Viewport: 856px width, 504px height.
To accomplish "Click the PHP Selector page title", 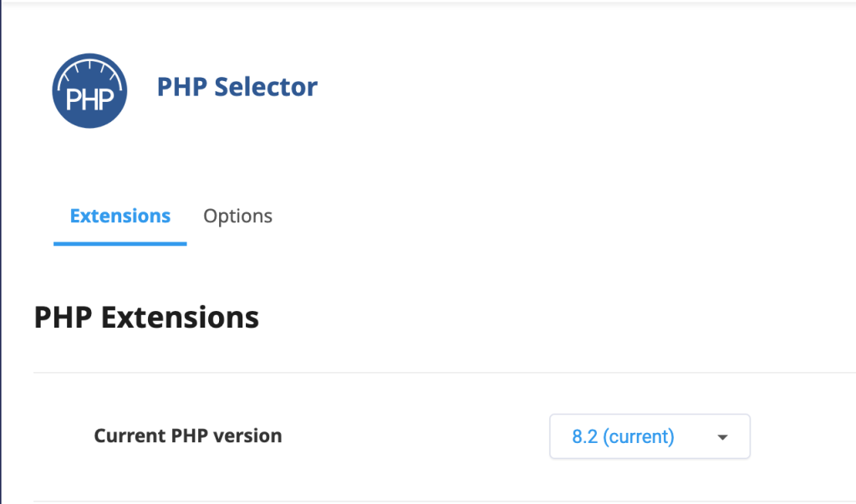I will [237, 87].
